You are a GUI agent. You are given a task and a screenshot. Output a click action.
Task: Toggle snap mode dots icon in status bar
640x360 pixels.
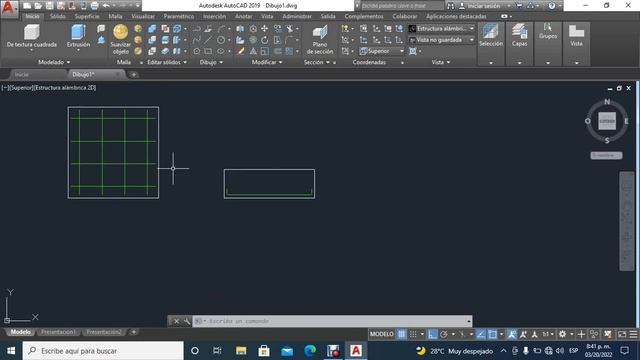click(x=413, y=334)
